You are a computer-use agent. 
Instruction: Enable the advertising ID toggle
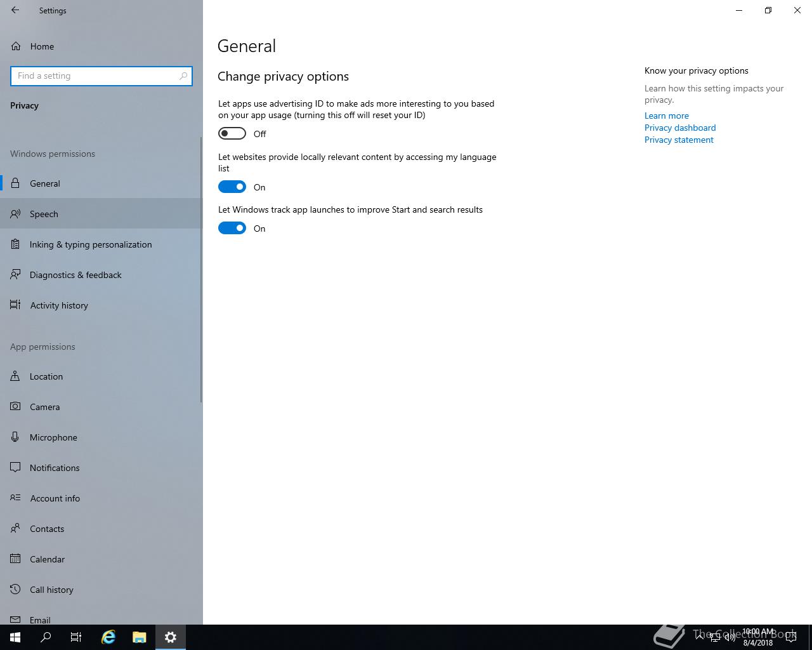click(232, 133)
